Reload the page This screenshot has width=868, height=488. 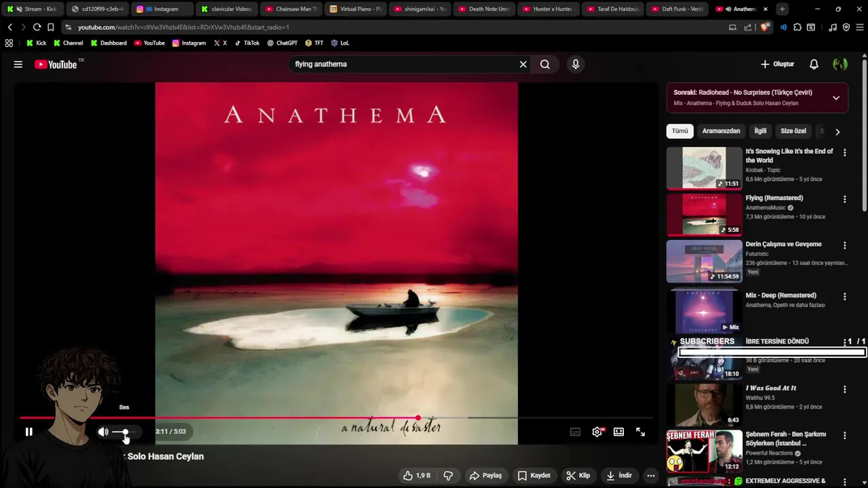click(x=37, y=27)
